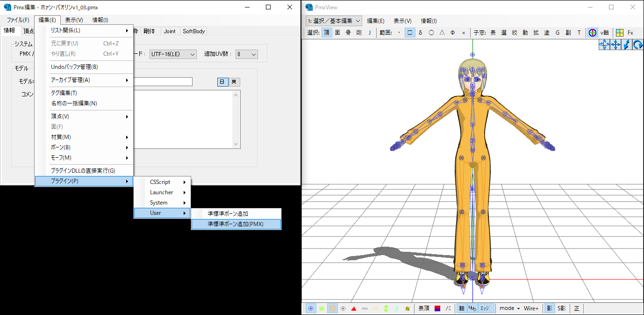Click the blue bone display icon
Screen dimensions: 644x315
(x=311, y=308)
